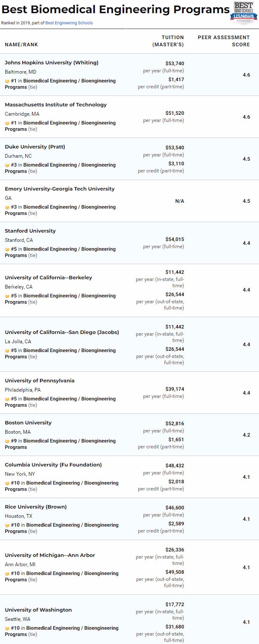Open Columbia University (Fu Foundation) listing
This screenshot has width=259, height=644.
click(x=53, y=465)
